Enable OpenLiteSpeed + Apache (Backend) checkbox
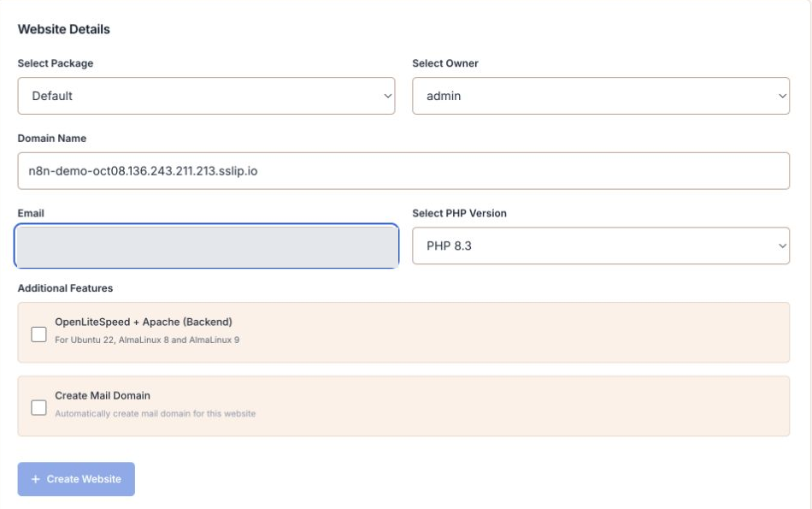Image resolution: width=812 pixels, height=509 pixels. tap(38, 334)
